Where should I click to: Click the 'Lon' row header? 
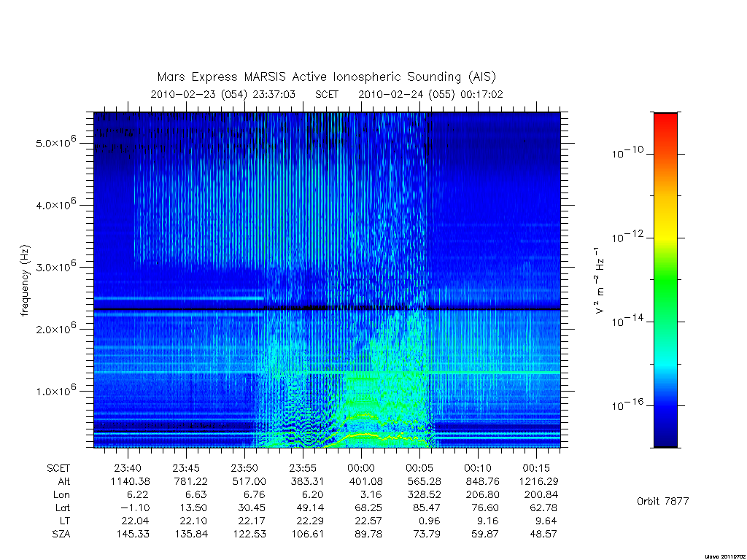61,495
